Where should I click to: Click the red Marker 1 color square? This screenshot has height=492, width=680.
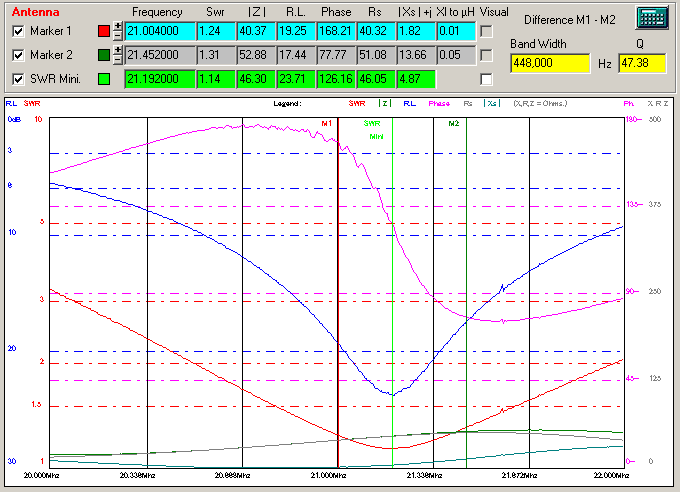coord(104,31)
